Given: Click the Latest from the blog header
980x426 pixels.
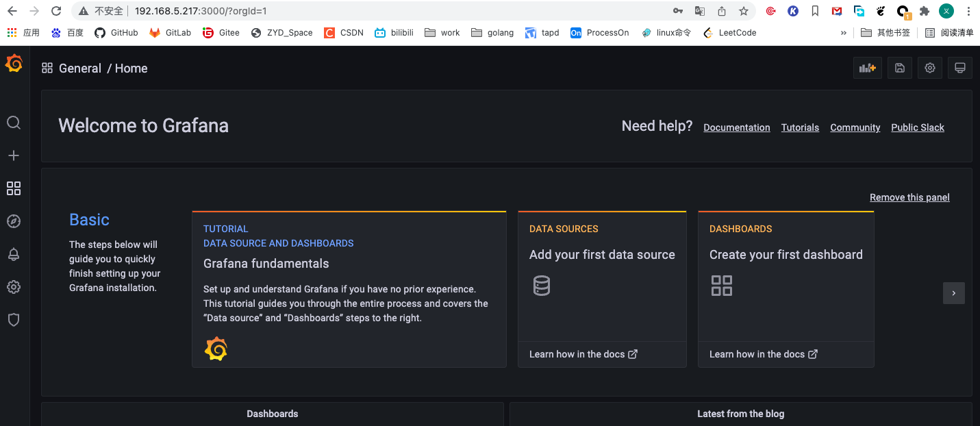Looking at the screenshot, I should tap(741, 414).
